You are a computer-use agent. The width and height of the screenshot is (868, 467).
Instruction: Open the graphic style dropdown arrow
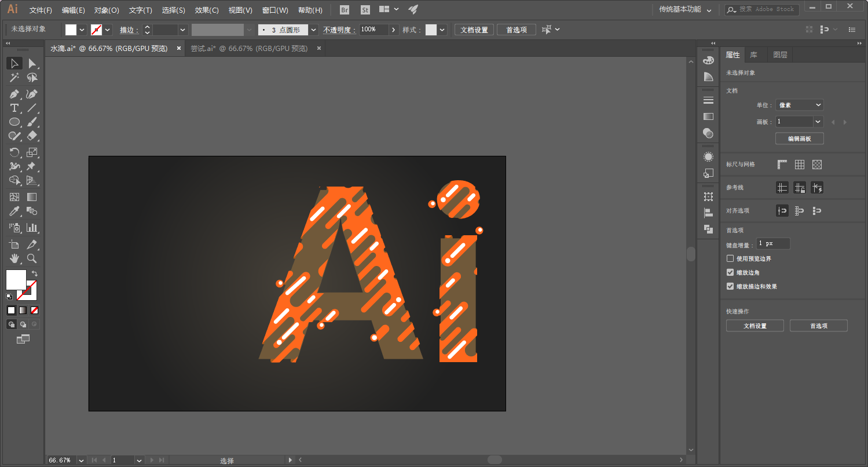coord(443,30)
